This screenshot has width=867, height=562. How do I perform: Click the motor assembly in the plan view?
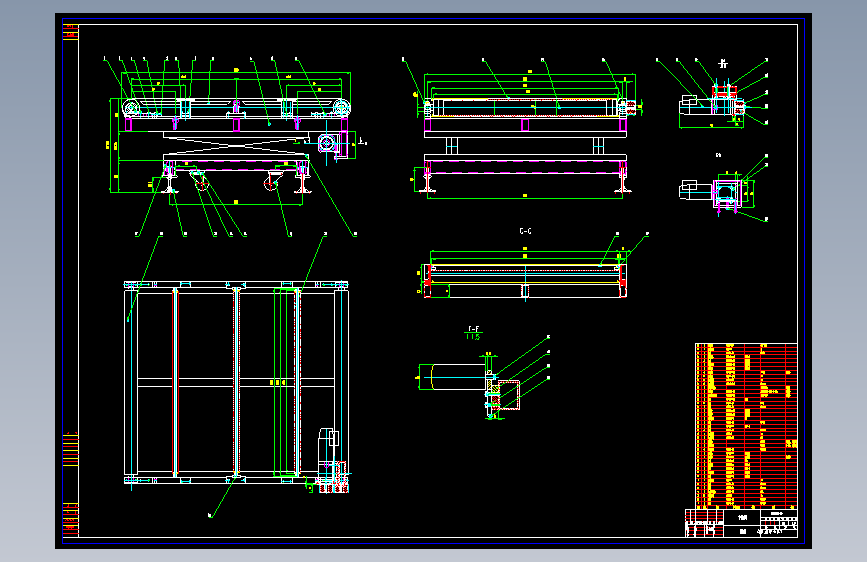pos(332,460)
